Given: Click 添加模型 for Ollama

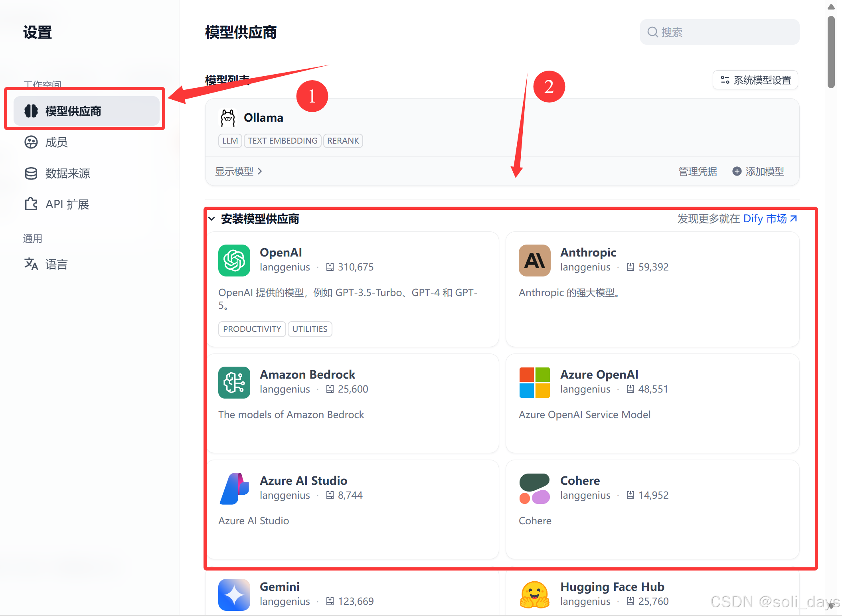Looking at the screenshot, I should click(x=758, y=171).
